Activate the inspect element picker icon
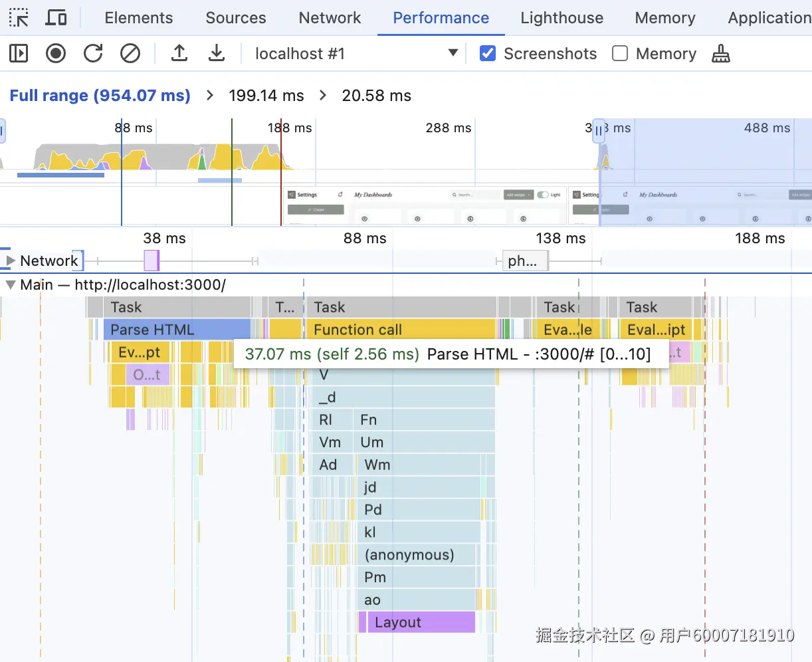The height and width of the screenshot is (662, 812). 19,18
